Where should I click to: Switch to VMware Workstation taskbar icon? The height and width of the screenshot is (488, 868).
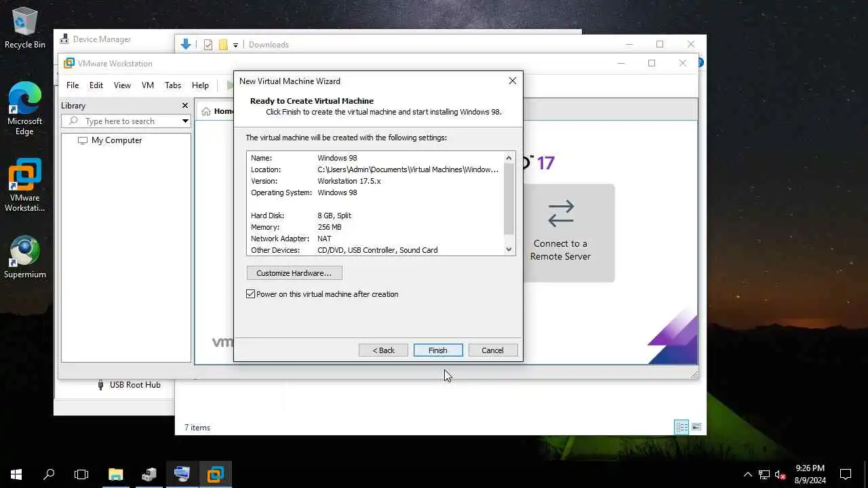(216, 474)
